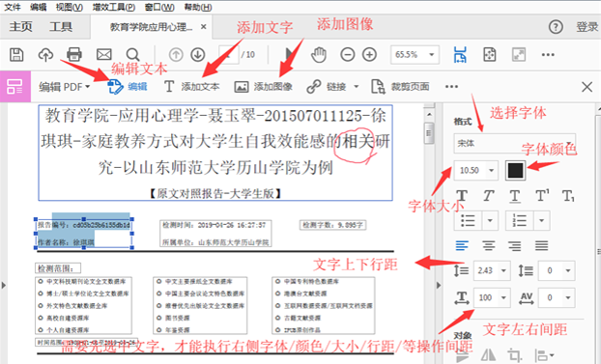
Task: Click the vertical document scrollbar thumb
Action: click(x=428, y=132)
